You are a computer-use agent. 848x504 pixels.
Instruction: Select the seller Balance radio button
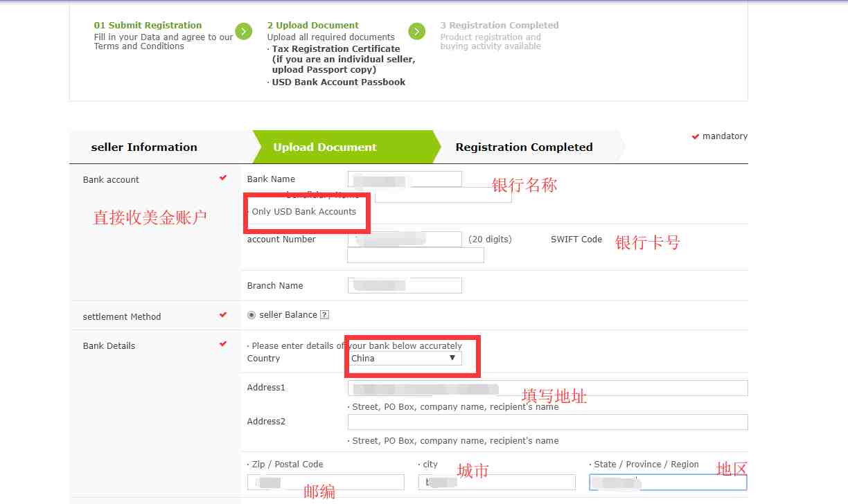251,315
